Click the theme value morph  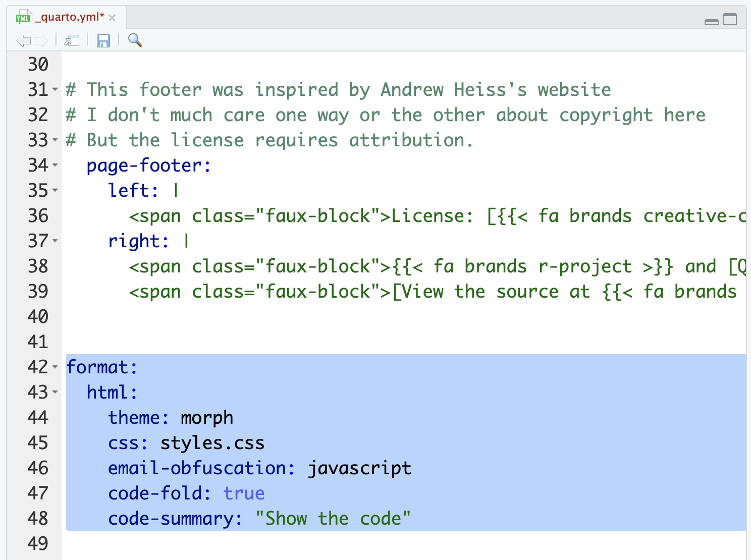click(x=207, y=418)
